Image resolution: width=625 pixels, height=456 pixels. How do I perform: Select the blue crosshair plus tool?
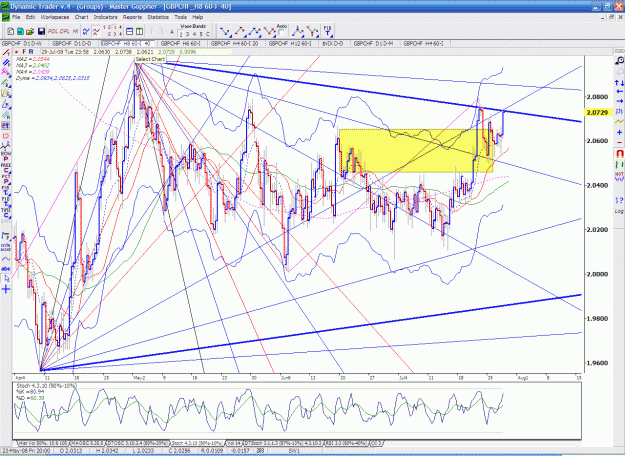[6, 289]
